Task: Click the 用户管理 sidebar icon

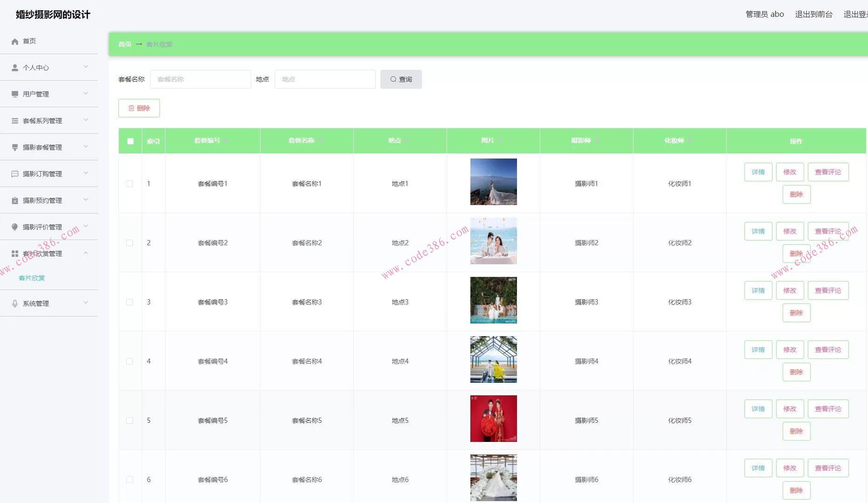Action: point(15,94)
